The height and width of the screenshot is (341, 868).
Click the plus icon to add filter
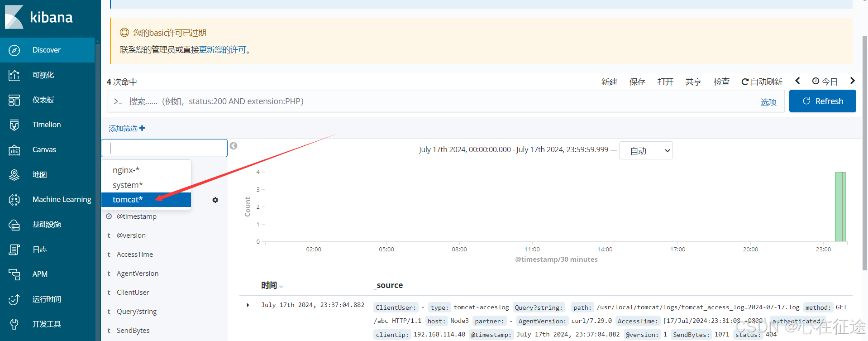(x=142, y=128)
